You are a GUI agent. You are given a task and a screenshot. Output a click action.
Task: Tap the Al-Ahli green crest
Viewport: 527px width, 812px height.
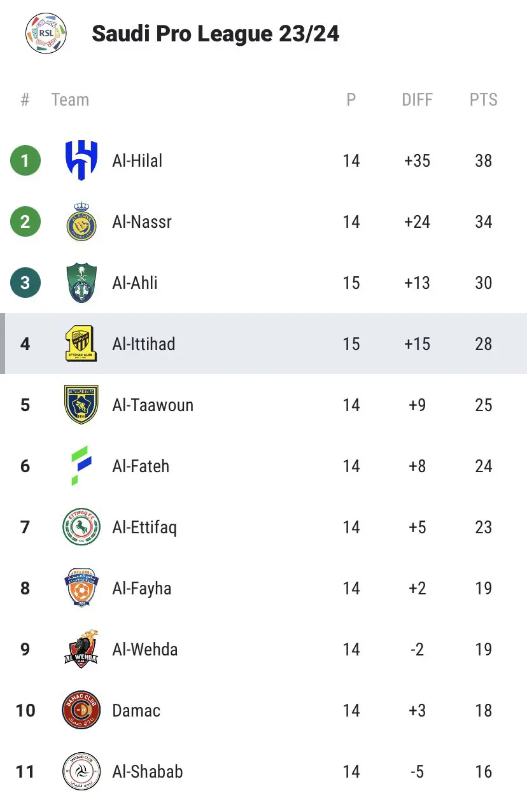[x=81, y=283]
